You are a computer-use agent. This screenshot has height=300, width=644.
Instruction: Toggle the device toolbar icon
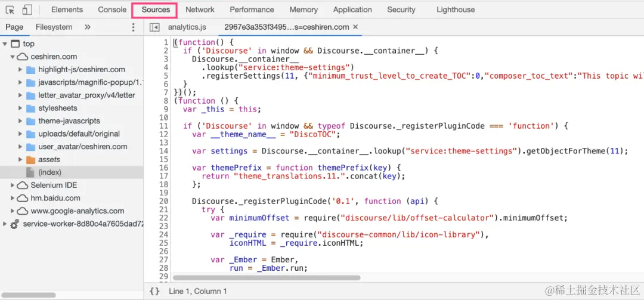pos(27,10)
